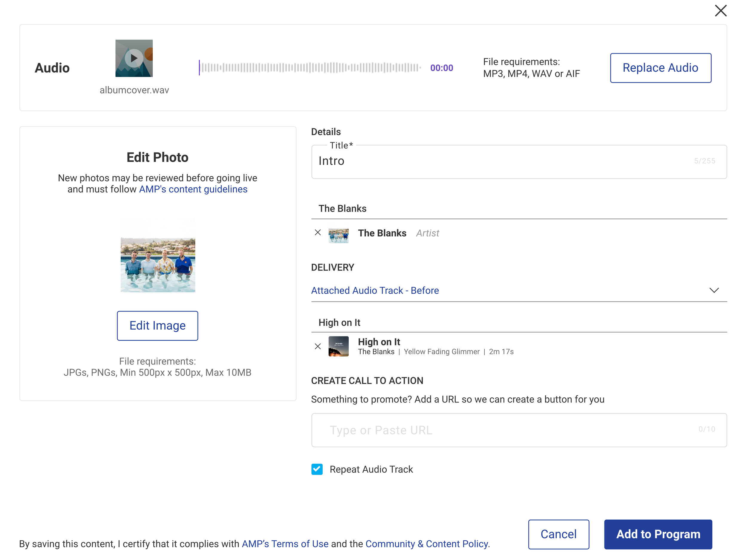The image size is (747, 560).
Task: Open AMP's content guidelines link
Action: coord(193,189)
